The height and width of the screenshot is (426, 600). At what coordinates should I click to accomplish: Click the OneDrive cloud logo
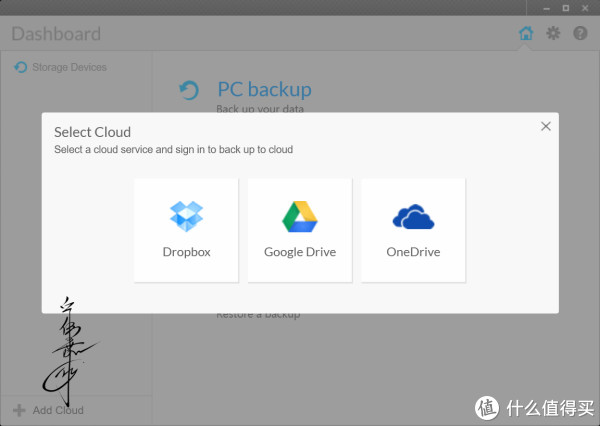click(413, 217)
